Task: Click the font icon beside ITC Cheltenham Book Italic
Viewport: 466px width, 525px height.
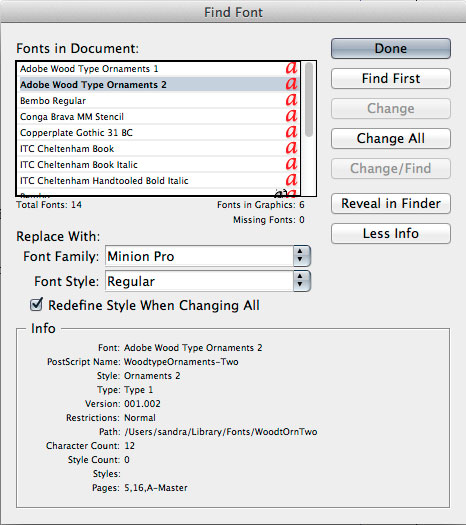Action: tap(291, 164)
